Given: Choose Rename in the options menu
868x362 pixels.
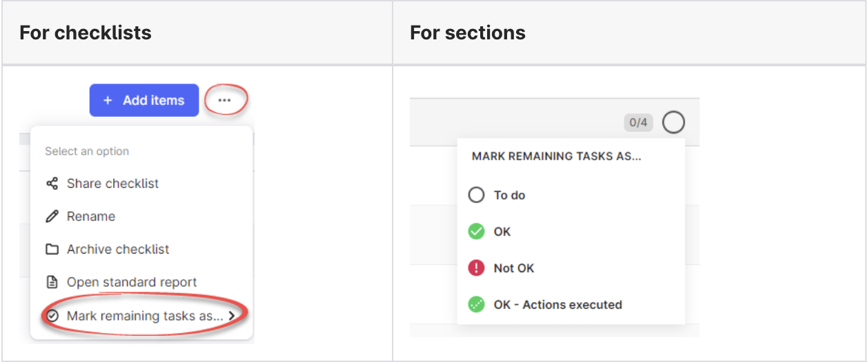Looking at the screenshot, I should coord(91,217).
